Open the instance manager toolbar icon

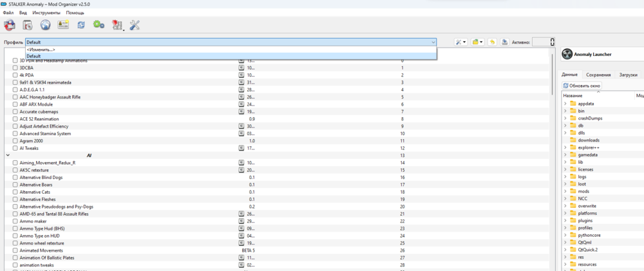point(9,25)
